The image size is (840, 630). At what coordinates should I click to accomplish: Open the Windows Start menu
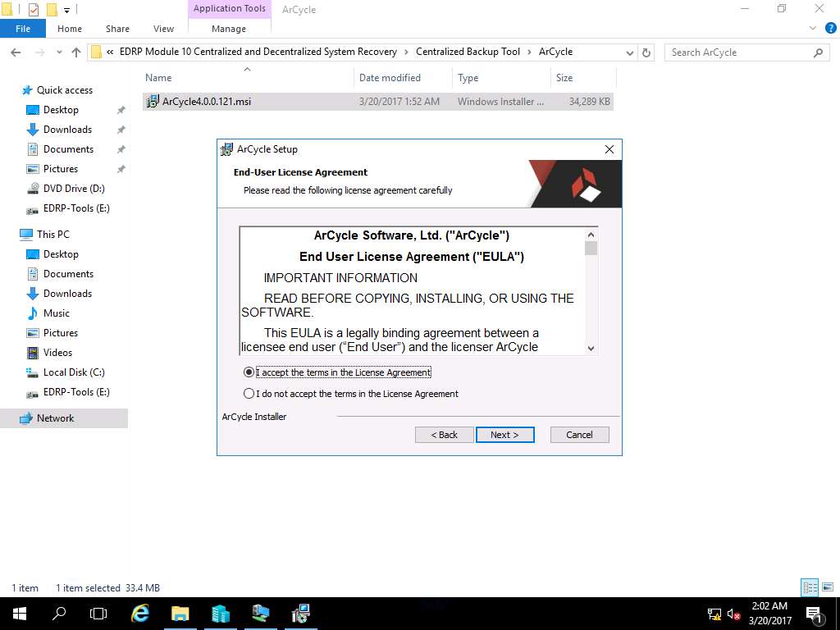point(20,614)
